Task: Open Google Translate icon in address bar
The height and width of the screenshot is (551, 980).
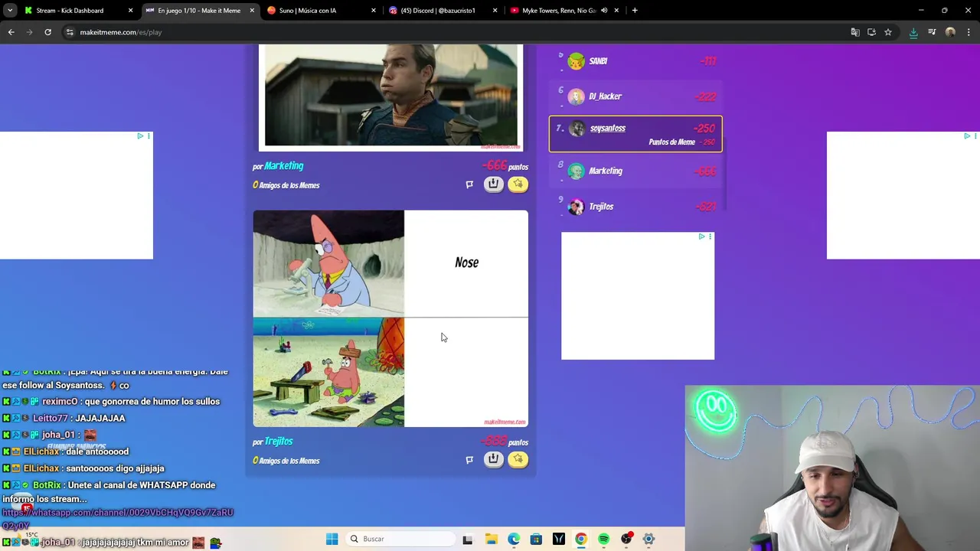Action: pyautogui.click(x=855, y=32)
